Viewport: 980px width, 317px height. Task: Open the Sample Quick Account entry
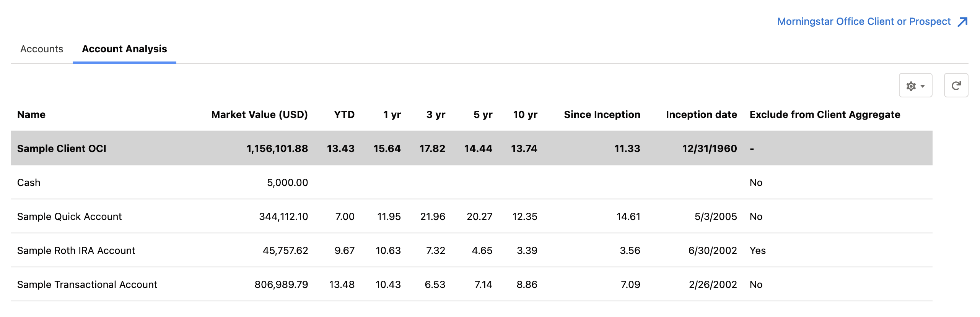pos(69,217)
